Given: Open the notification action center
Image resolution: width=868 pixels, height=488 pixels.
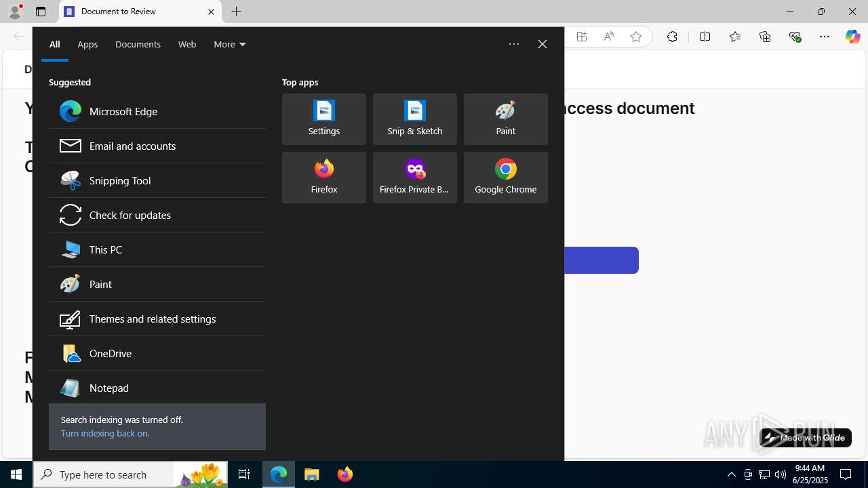Looking at the screenshot, I should 846,474.
